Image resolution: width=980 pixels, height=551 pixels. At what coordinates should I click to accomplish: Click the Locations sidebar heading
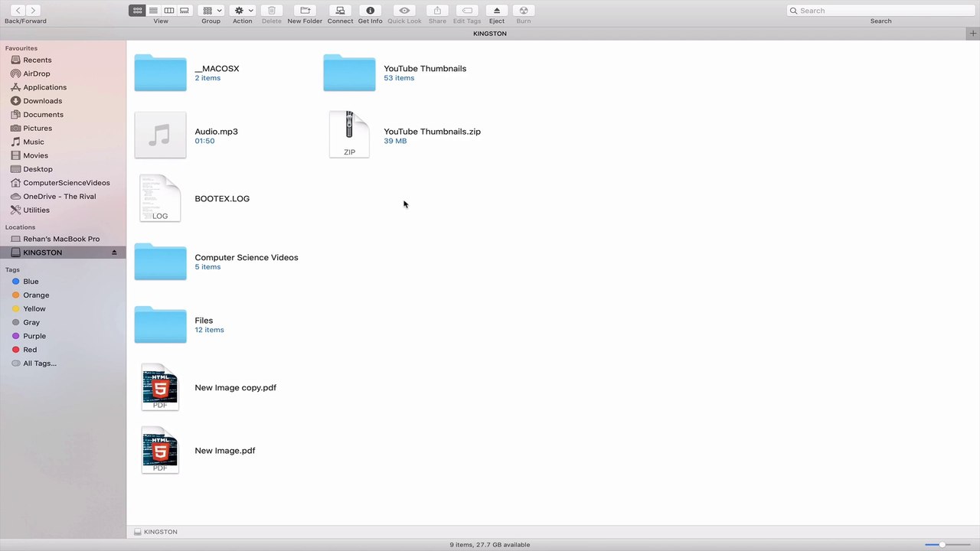[20, 227]
